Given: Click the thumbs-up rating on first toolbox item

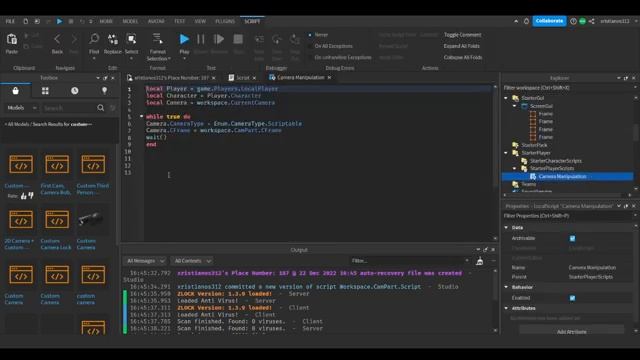Looking at the screenshot, I should [x=24, y=196].
